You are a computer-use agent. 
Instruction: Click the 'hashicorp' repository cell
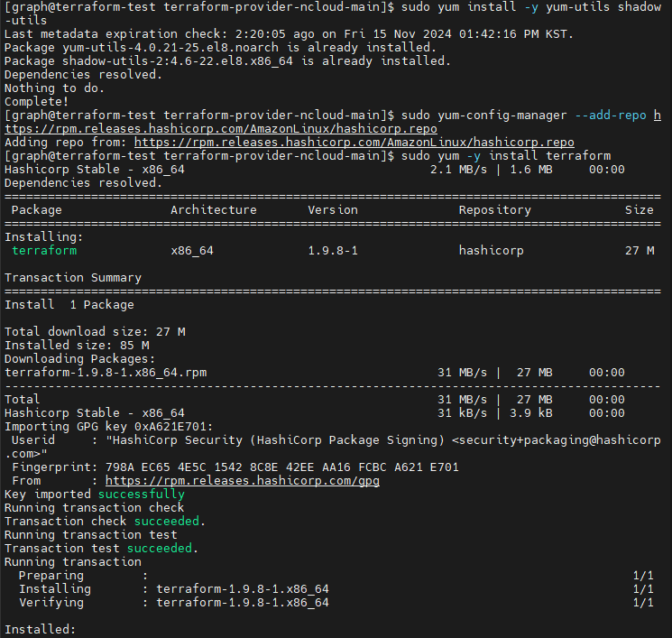[x=491, y=251]
